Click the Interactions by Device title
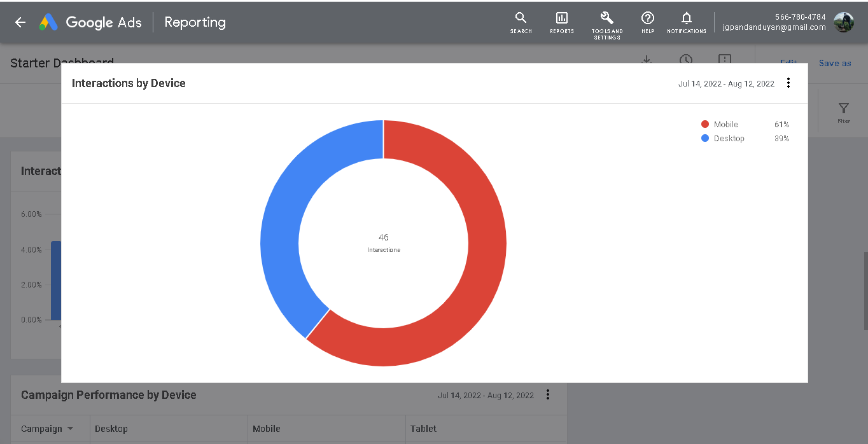The height and width of the screenshot is (444, 868). click(x=129, y=83)
